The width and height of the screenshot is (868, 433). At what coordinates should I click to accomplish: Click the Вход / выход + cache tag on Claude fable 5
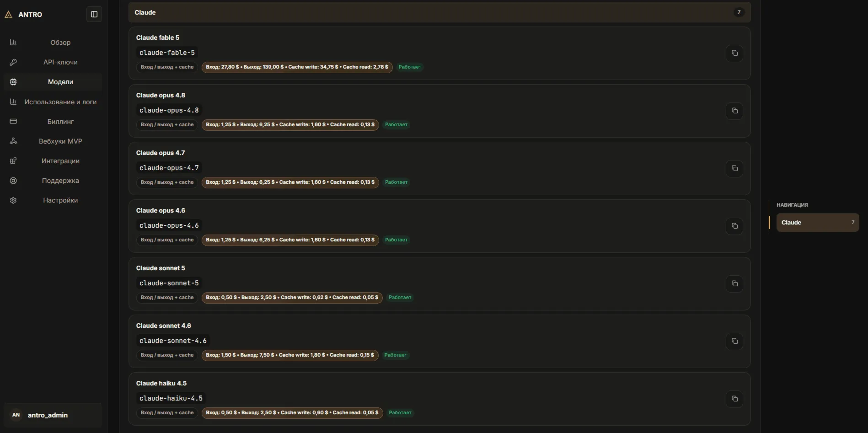[167, 67]
